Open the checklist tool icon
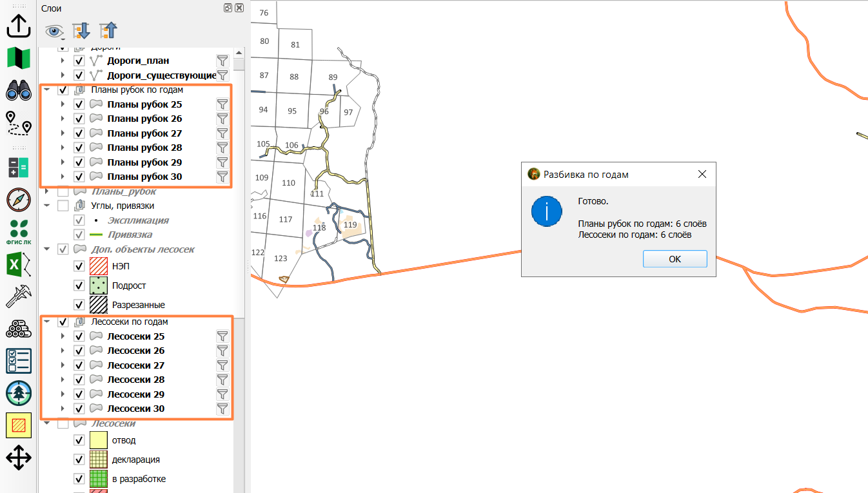 point(19,361)
